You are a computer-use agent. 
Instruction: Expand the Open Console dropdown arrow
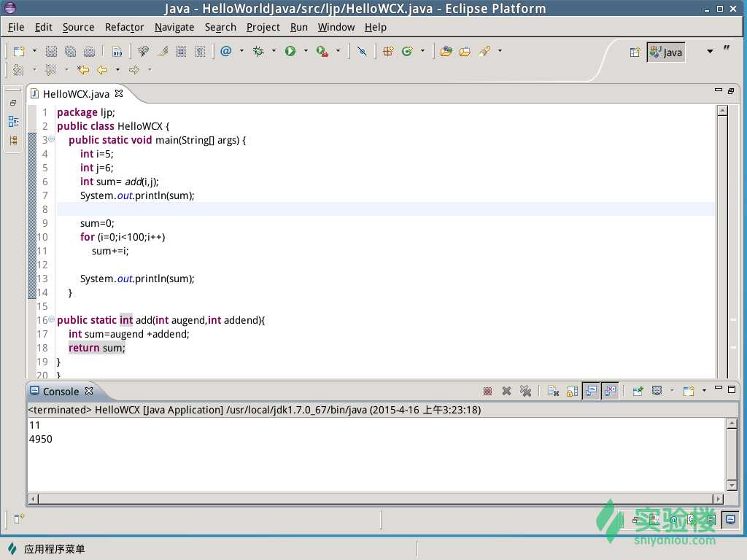coord(704,392)
